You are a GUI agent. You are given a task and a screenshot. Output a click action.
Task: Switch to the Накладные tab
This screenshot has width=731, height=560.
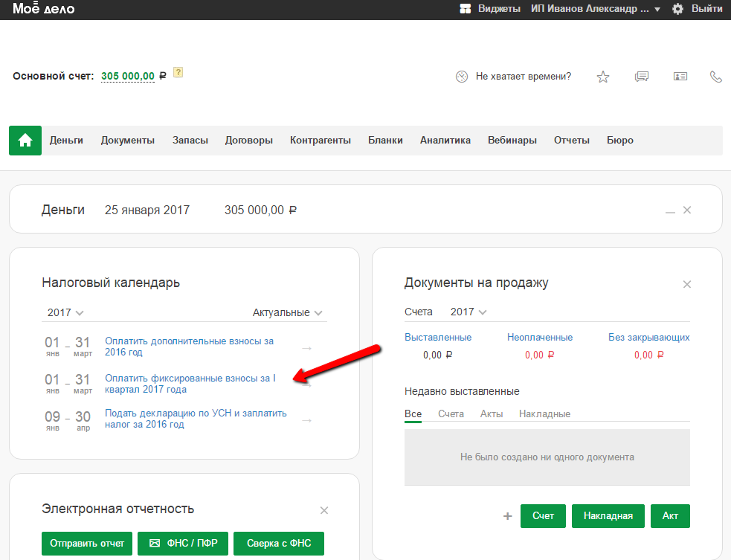tap(544, 414)
